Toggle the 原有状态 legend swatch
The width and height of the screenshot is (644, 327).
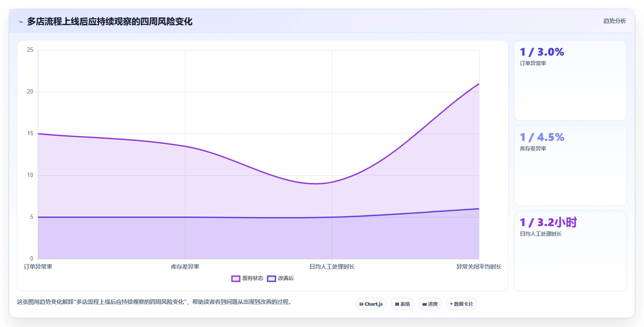[x=236, y=278]
